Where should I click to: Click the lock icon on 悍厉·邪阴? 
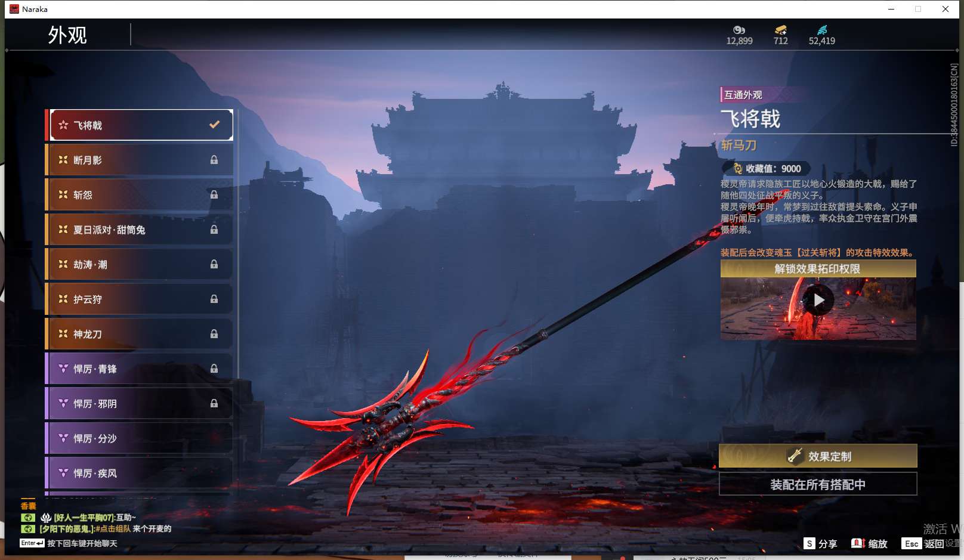214,403
